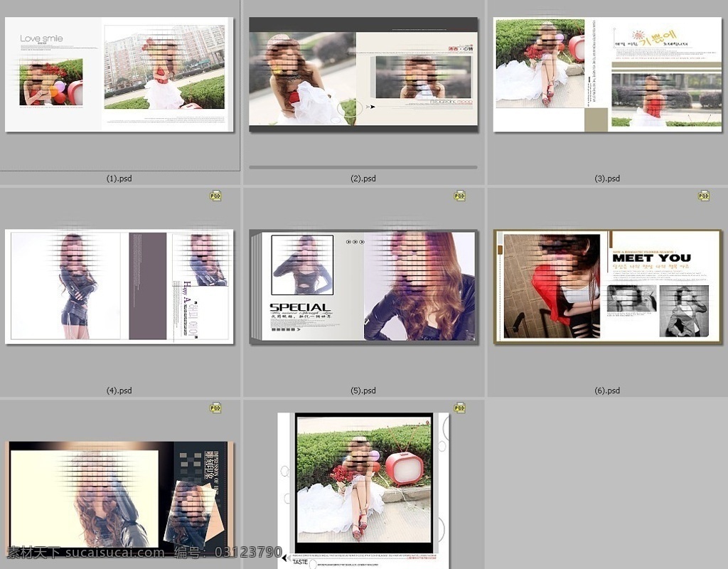Open the TASTE single-page layout thumbnail
This screenshot has height=569, width=728.
[363, 491]
